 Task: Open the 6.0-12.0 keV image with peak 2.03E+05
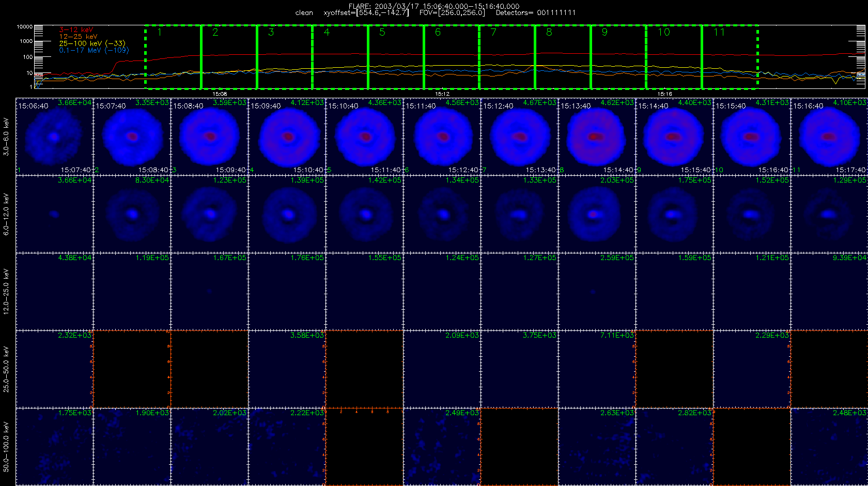597,214
